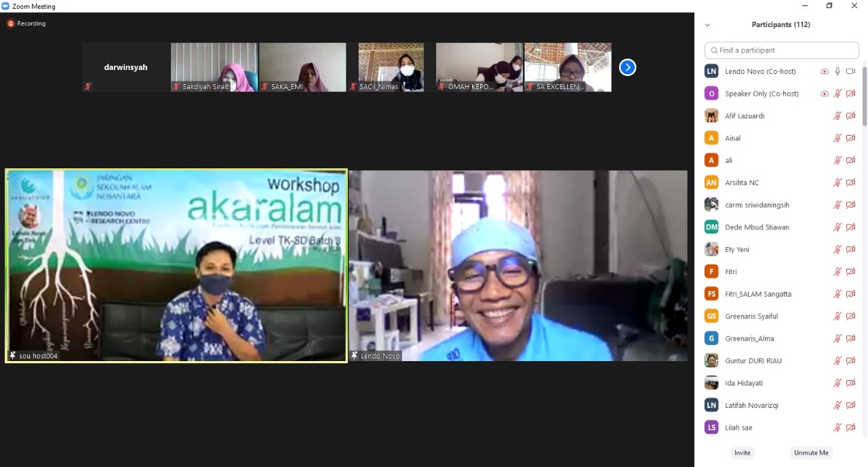Select the darwinsyah video thumbnail
Viewport: 868px width, 467px height.
pos(125,67)
